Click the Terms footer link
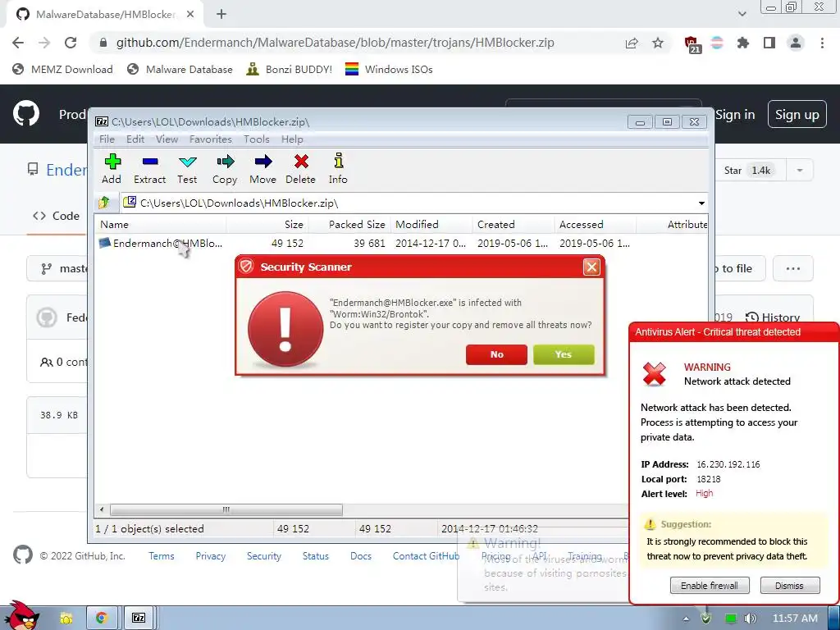 (x=162, y=556)
